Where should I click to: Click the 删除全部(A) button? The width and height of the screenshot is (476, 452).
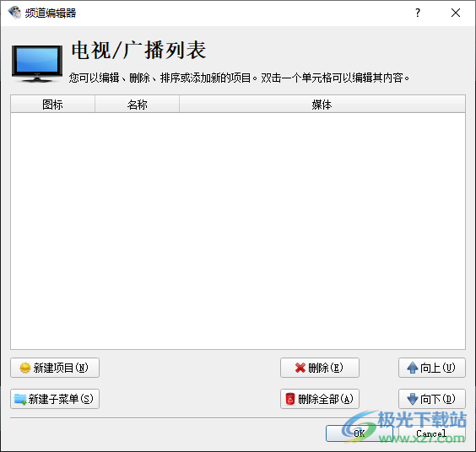[x=320, y=399]
